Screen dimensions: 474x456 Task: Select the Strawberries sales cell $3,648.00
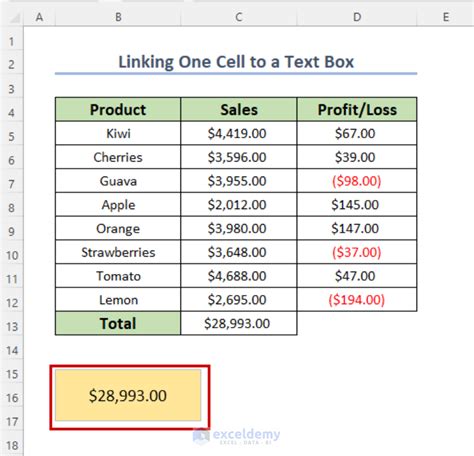click(239, 252)
